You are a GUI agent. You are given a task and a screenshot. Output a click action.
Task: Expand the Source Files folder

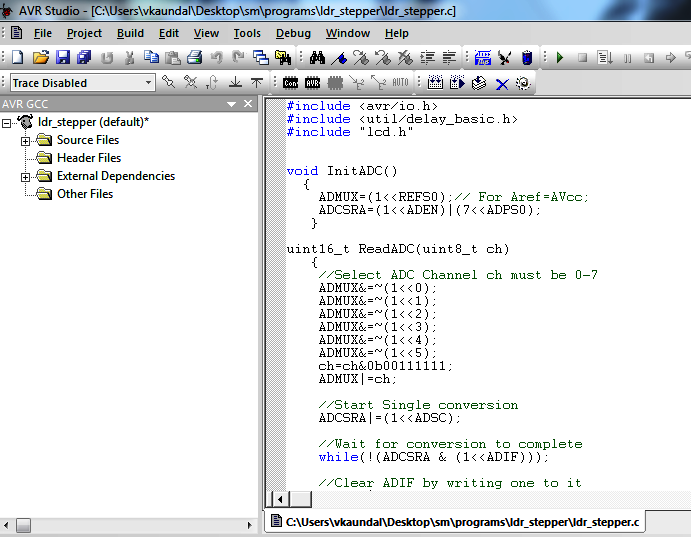pyautogui.click(x=26, y=141)
